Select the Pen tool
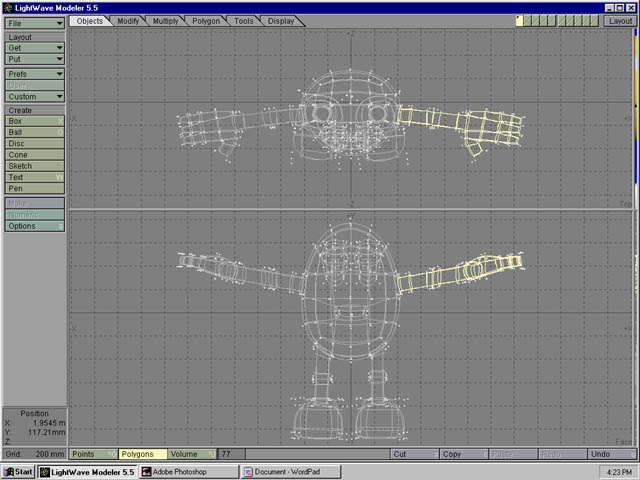The width and height of the screenshot is (640, 480). (35, 189)
